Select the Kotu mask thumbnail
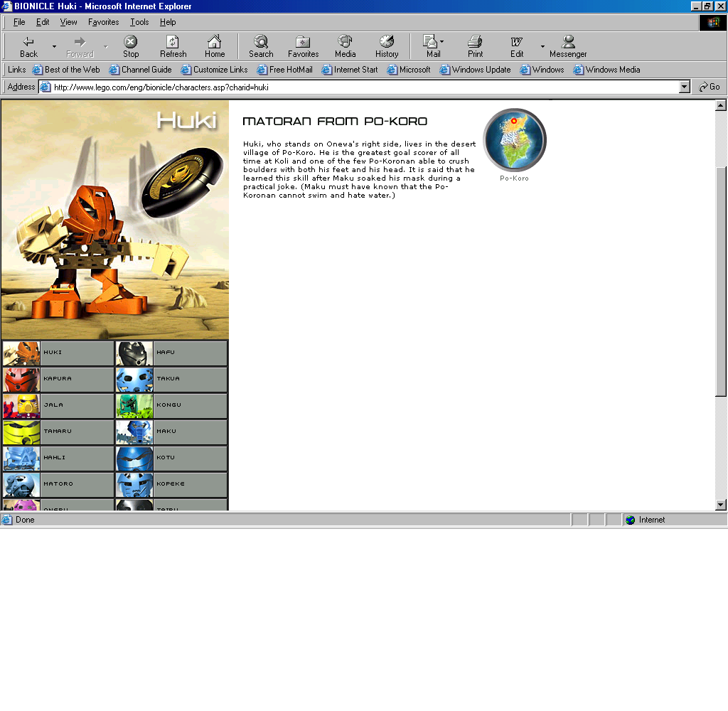The height and width of the screenshot is (711, 728). coord(134,459)
